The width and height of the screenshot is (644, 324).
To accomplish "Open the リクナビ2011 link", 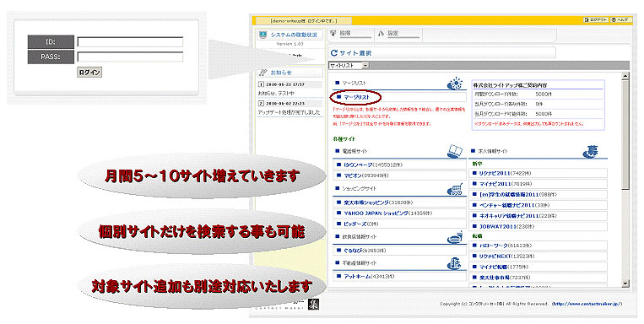I will pyautogui.click(x=495, y=173).
